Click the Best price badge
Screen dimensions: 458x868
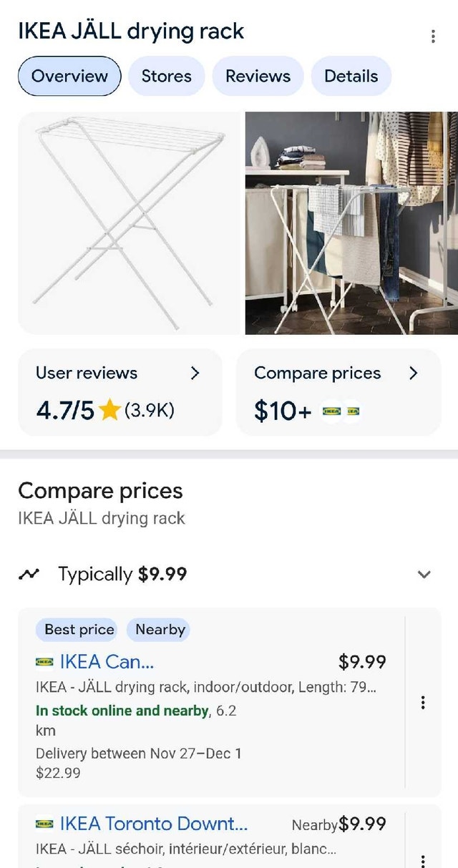point(79,630)
